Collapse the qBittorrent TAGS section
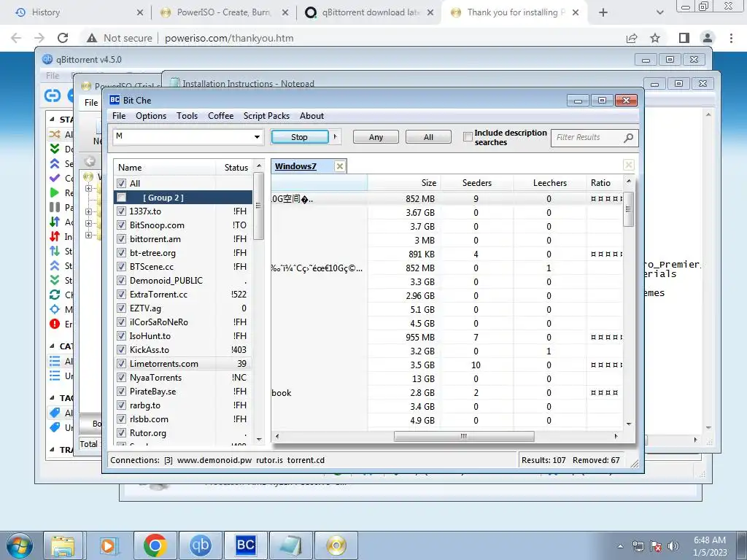Screen dimensions: 747x560 [53, 397]
